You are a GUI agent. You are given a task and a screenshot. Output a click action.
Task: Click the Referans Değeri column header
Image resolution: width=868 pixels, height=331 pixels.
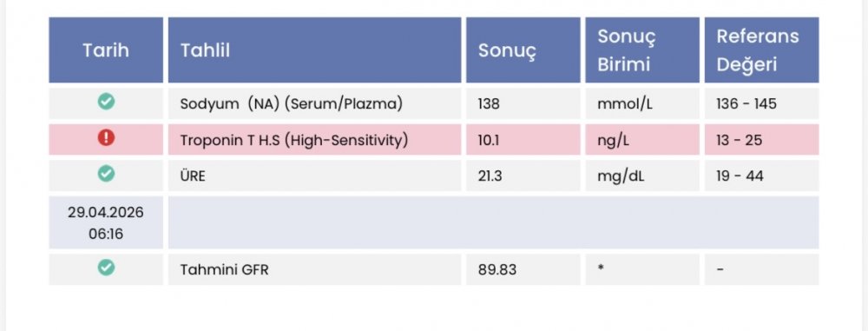[x=762, y=50]
